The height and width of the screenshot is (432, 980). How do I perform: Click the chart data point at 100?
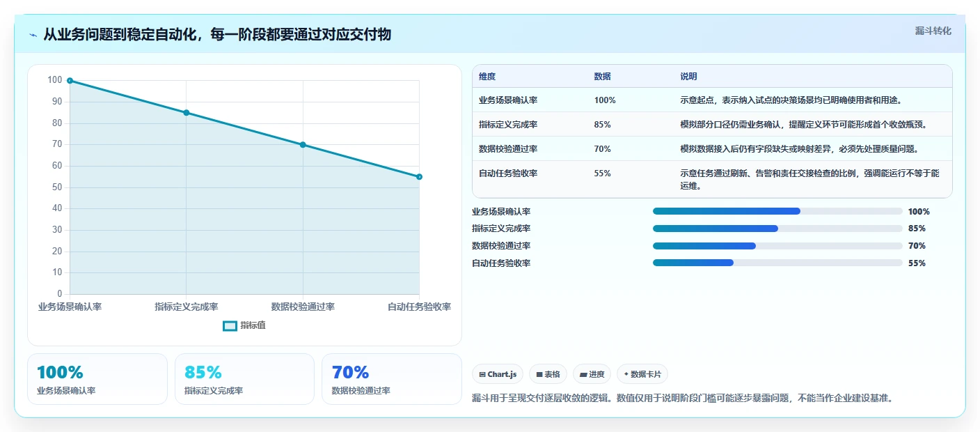(x=70, y=81)
